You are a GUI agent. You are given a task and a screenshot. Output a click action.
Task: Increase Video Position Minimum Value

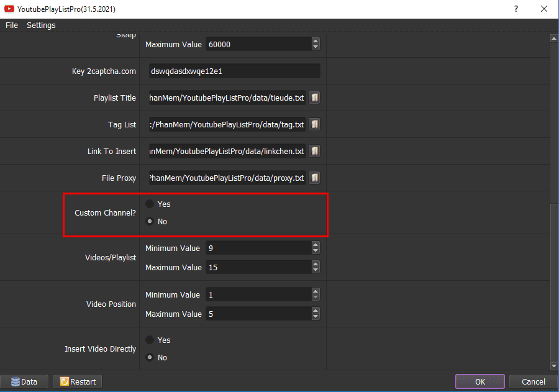315,292
